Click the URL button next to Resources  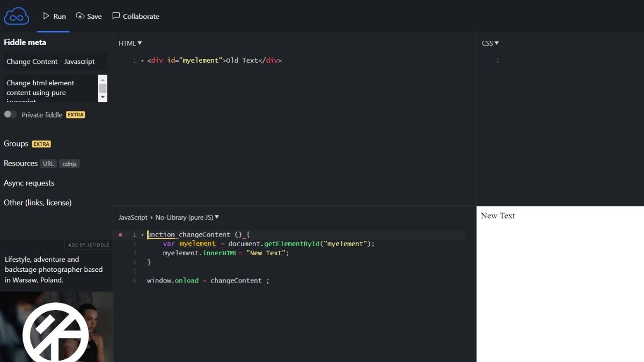(x=48, y=164)
